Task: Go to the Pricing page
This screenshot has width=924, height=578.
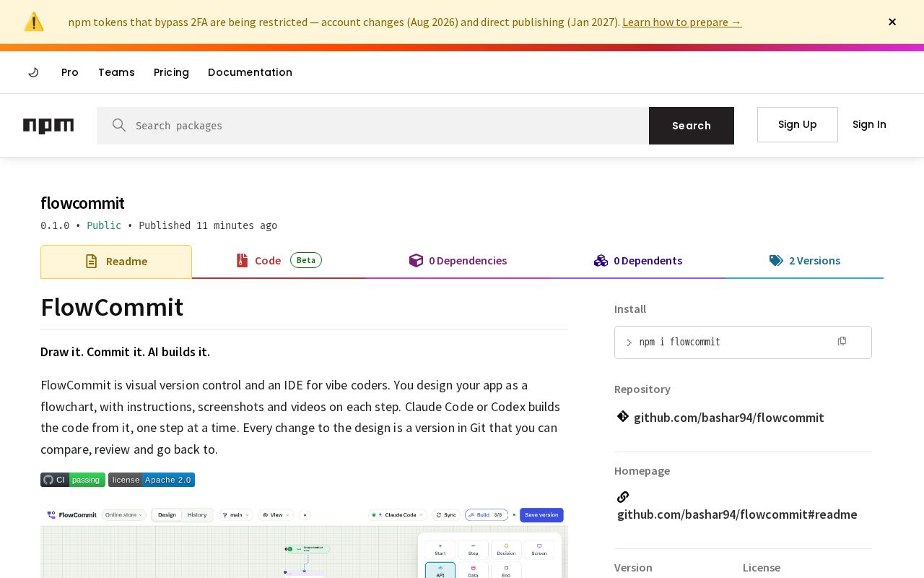Action: [x=171, y=72]
